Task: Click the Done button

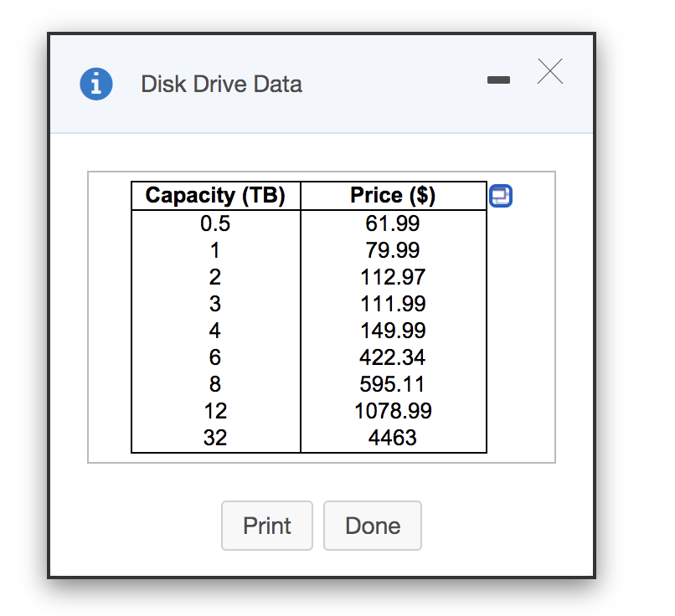Action: coord(373,526)
